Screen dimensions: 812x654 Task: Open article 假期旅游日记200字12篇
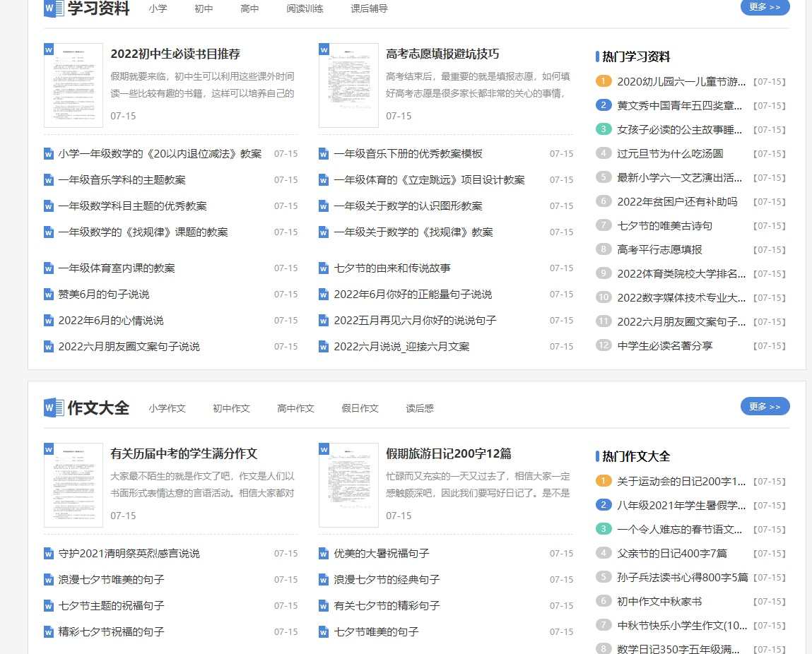coord(449,453)
